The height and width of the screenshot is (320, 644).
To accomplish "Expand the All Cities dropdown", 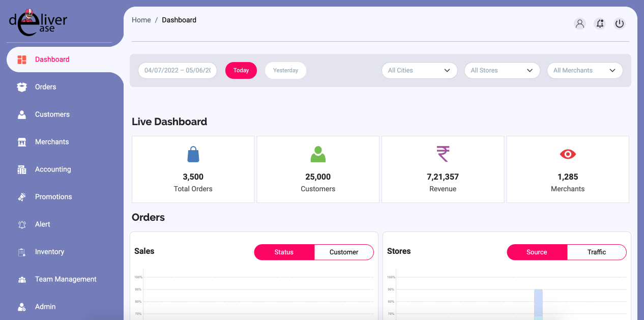I will click(419, 71).
